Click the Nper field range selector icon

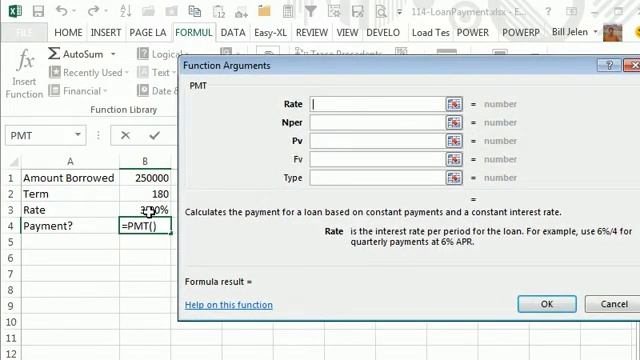point(454,122)
